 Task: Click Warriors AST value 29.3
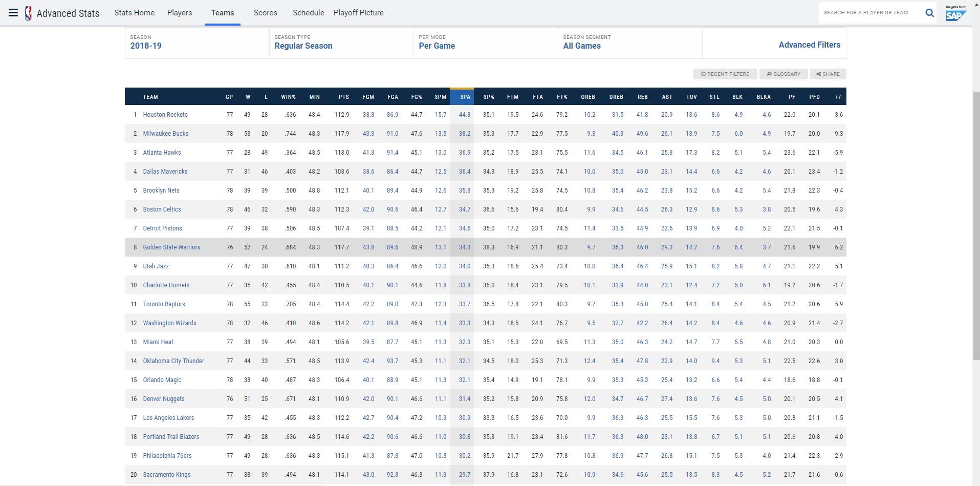(x=667, y=247)
